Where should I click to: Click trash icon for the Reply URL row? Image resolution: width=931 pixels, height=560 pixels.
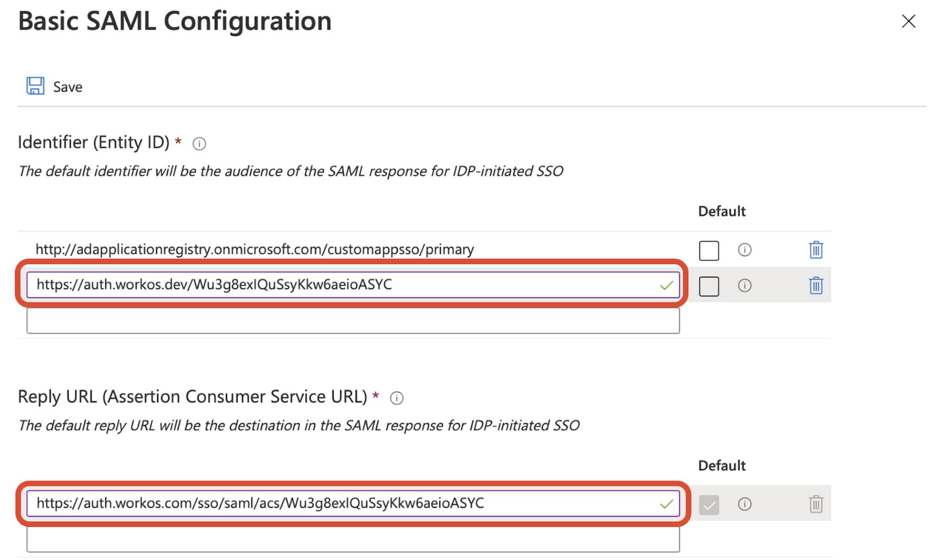pyautogui.click(x=816, y=504)
